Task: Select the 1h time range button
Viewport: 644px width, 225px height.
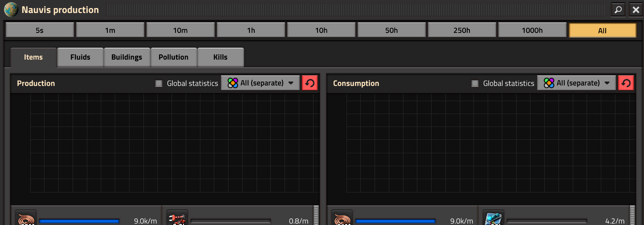Action: 251,30
